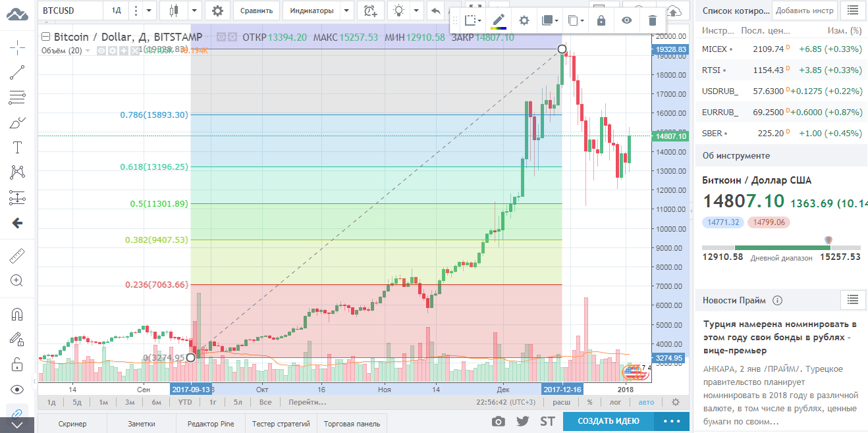This screenshot has width=868, height=433.
Task: Select the trend line drawing tool
Action: click(18, 72)
